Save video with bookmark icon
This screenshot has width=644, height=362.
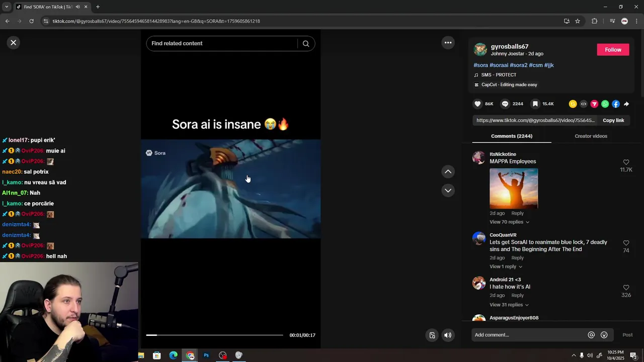point(535,104)
